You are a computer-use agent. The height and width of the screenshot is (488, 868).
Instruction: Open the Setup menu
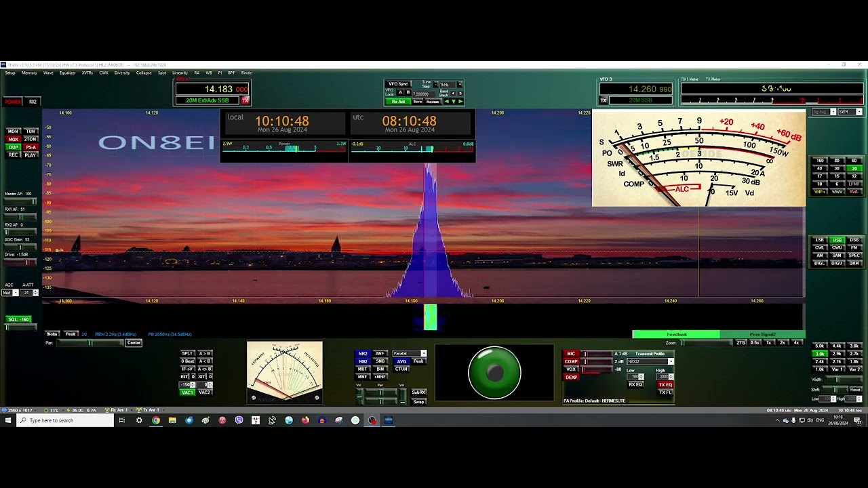point(10,73)
